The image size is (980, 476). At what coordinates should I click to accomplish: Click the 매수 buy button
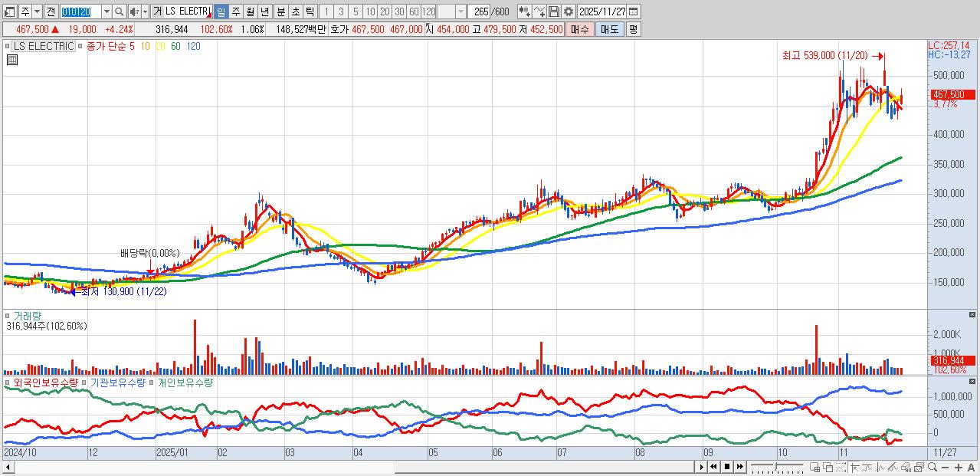[x=580, y=29]
